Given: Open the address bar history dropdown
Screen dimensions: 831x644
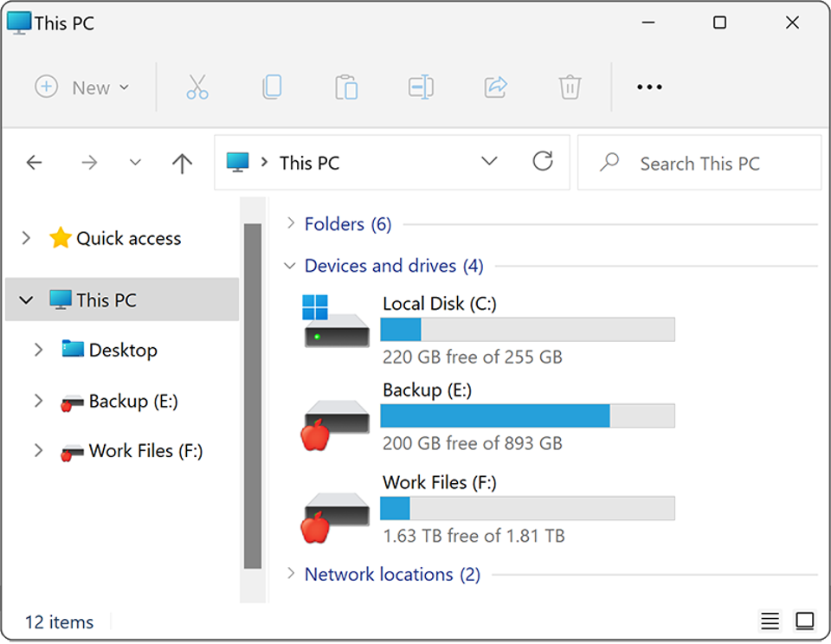Looking at the screenshot, I should 489,162.
